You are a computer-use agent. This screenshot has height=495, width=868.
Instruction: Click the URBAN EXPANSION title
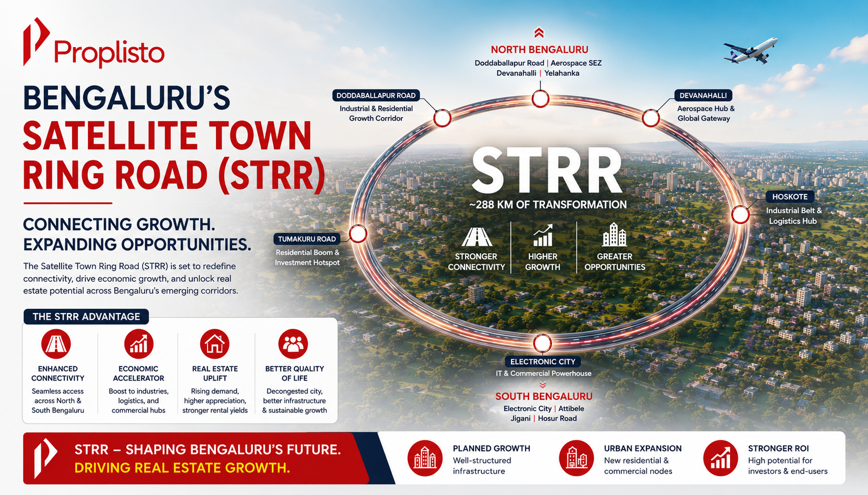coord(643,448)
